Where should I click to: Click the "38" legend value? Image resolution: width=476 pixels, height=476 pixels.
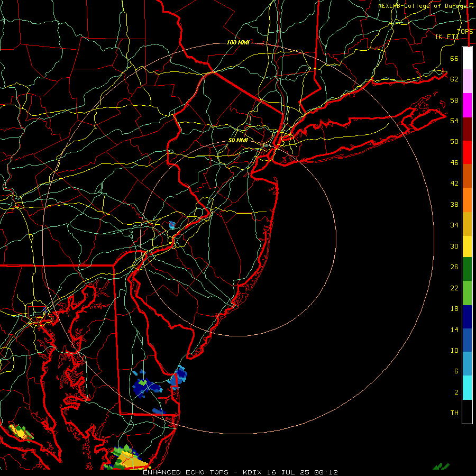click(x=454, y=204)
